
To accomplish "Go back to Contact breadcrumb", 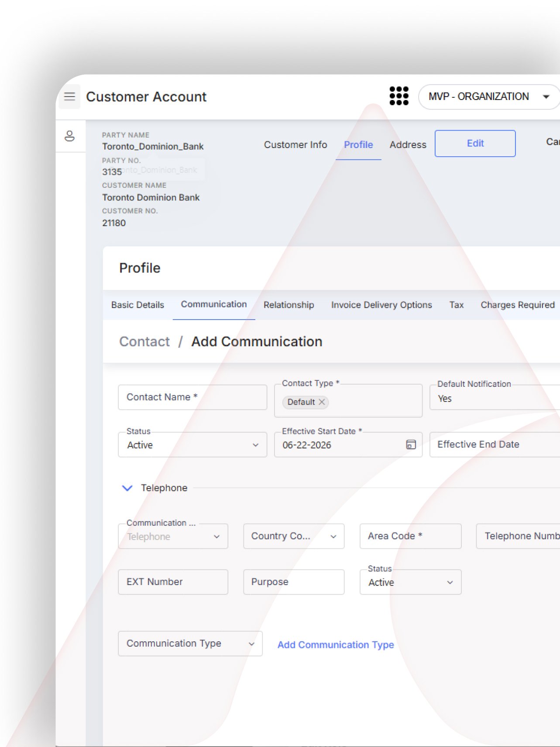I will click(144, 341).
